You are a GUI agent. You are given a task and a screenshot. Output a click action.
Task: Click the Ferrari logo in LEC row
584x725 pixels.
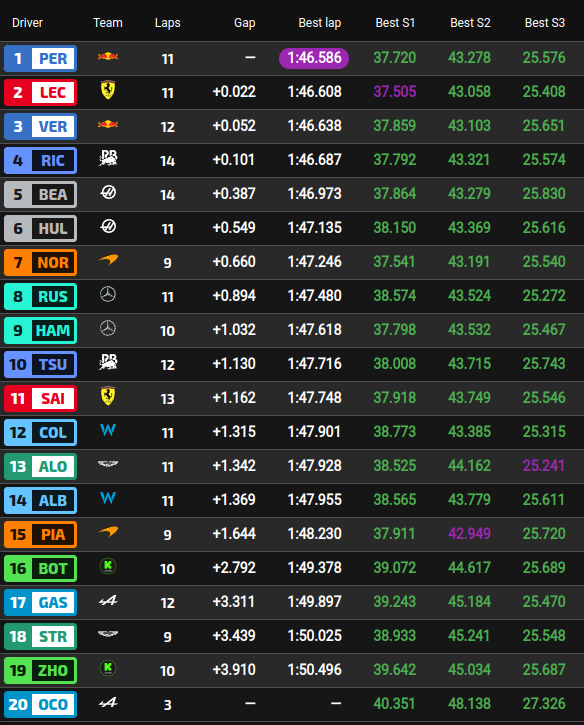click(108, 90)
